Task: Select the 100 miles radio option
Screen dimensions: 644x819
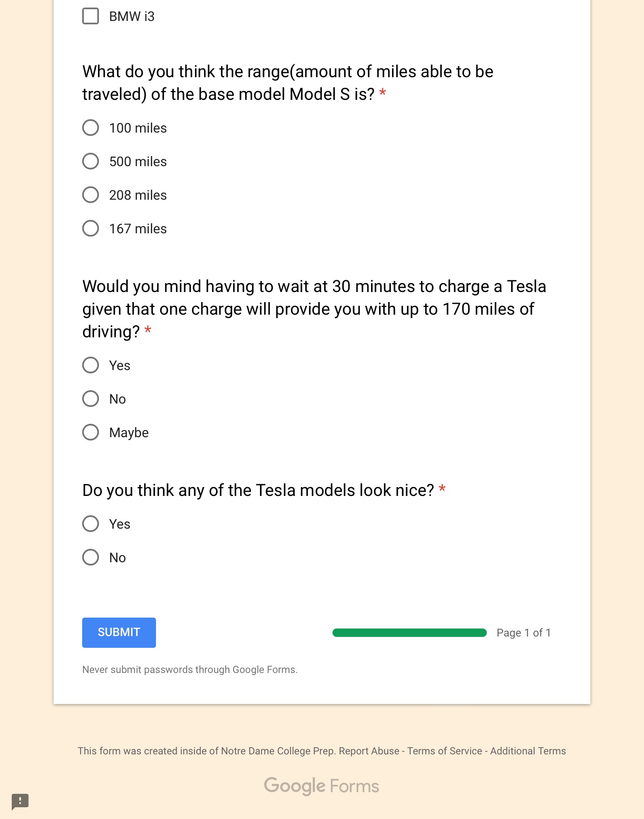Action: (90, 128)
